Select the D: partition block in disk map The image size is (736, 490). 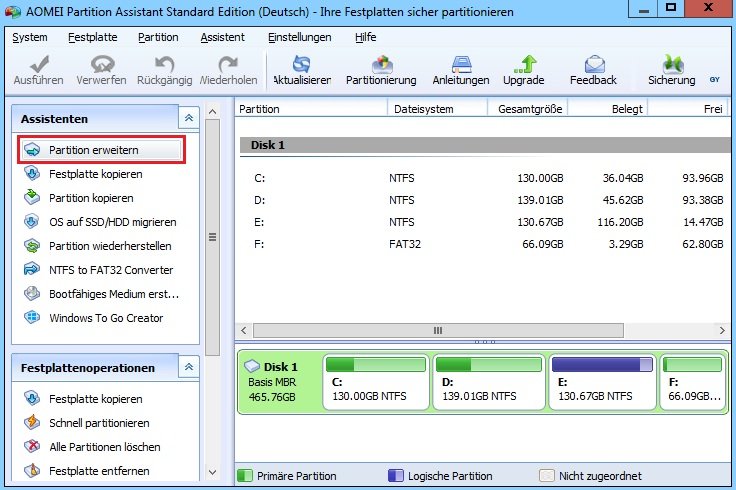click(x=489, y=382)
